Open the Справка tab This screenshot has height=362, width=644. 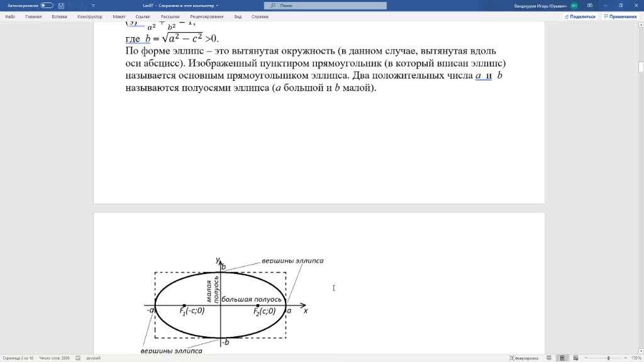[x=260, y=17]
